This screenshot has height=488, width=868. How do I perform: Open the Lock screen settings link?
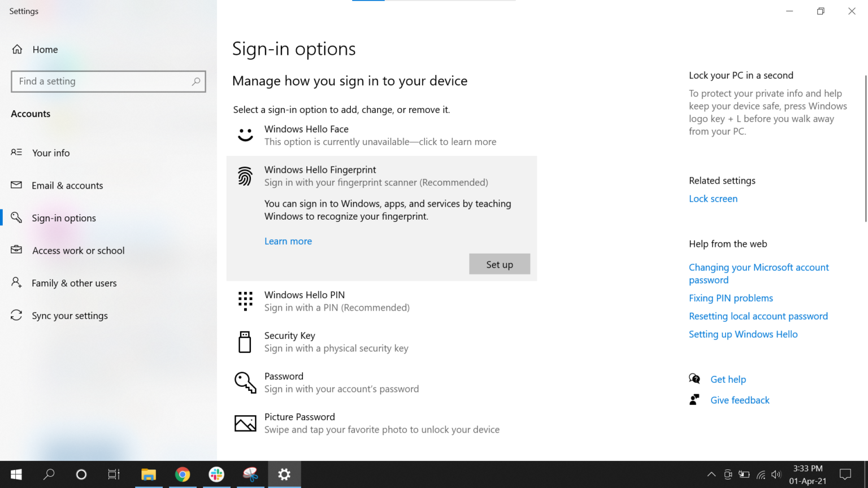[713, 198]
